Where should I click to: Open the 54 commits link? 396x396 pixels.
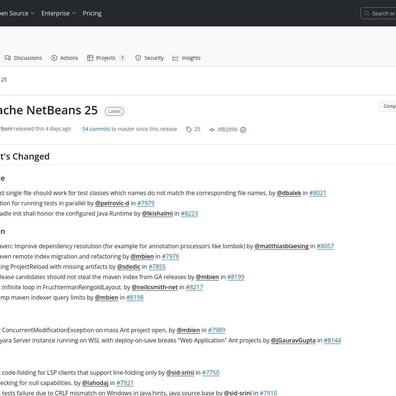[96, 129]
